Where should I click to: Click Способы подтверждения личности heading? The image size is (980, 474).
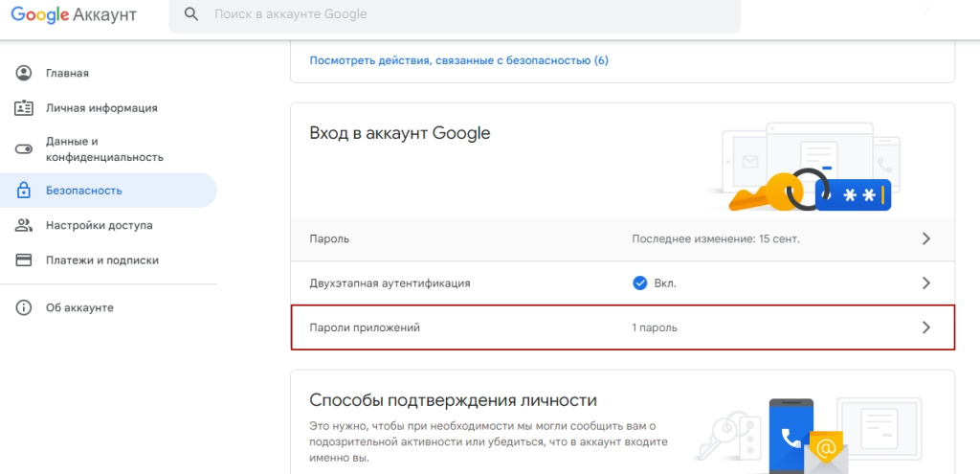tap(453, 400)
